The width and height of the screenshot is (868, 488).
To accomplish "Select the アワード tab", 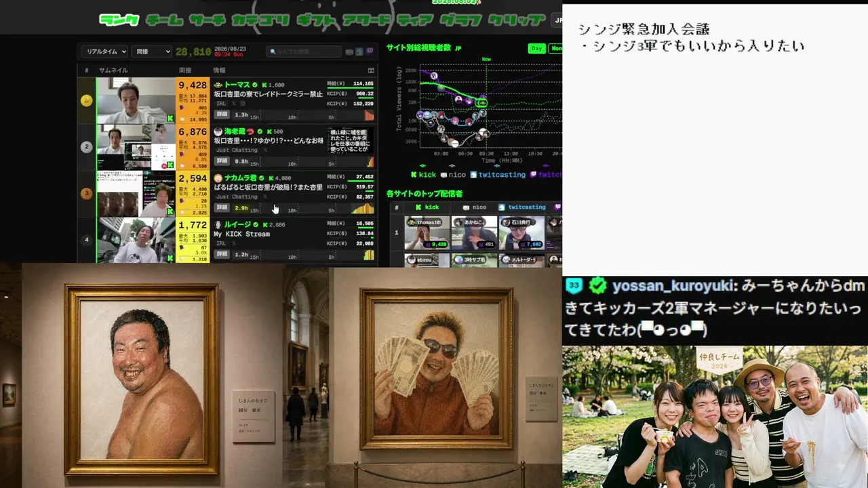I will click(x=367, y=20).
